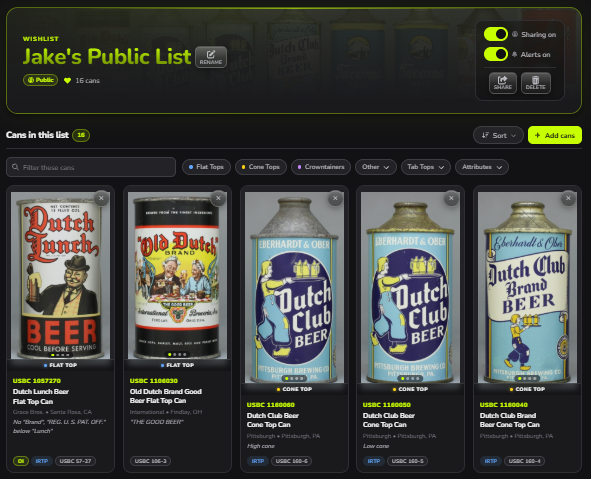591x479 pixels.
Task: Open Dutch Lunch Beer Flat Top Can title
Action: pos(41,396)
